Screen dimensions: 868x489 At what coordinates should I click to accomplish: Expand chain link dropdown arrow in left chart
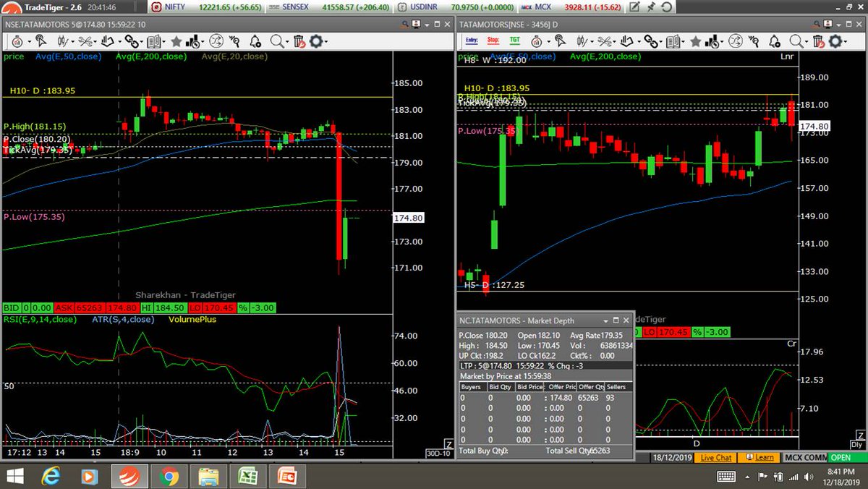click(x=142, y=42)
